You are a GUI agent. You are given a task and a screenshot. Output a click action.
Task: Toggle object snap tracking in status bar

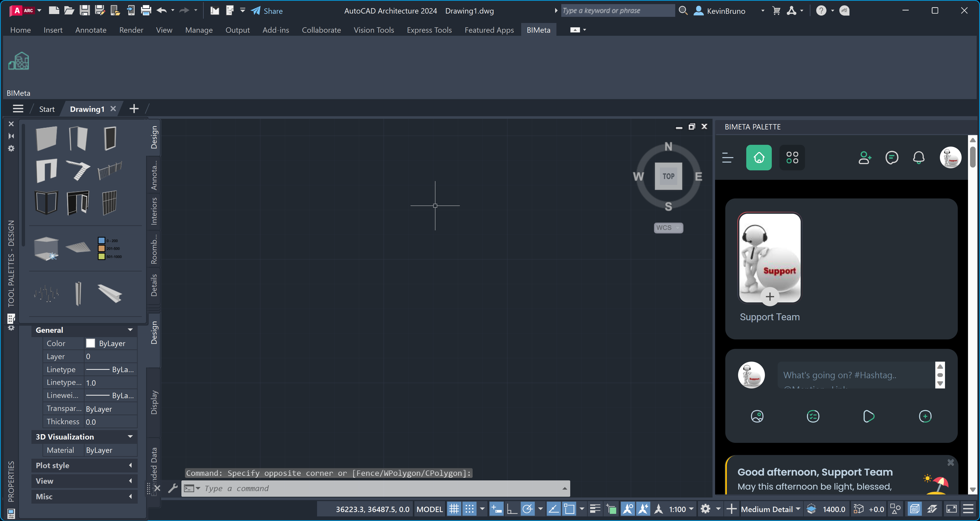554,509
